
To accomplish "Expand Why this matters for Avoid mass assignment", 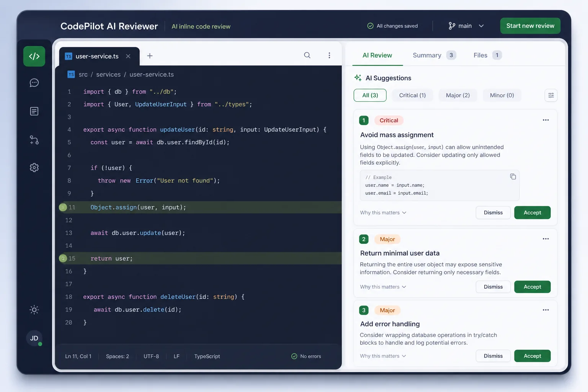I will click(x=383, y=212).
